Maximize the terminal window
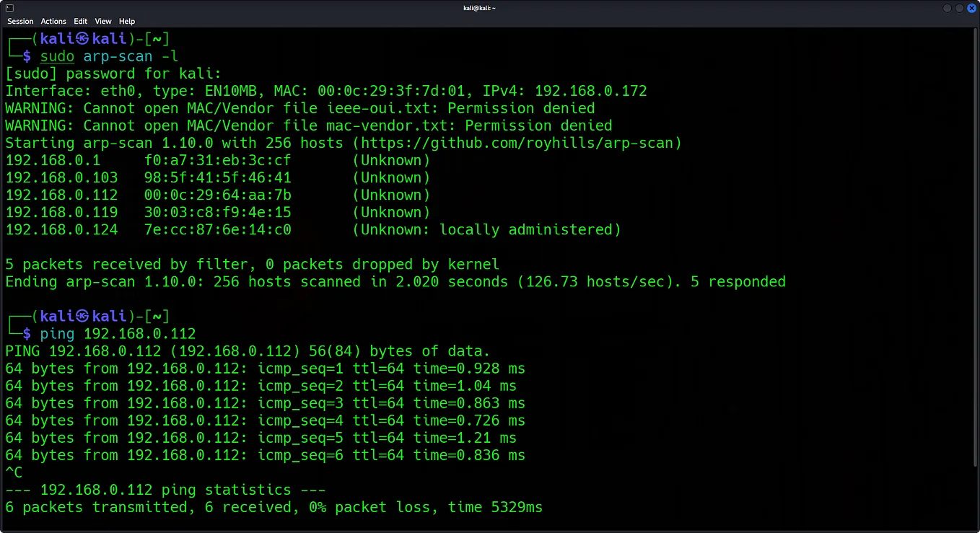The width and height of the screenshot is (980, 533). 958,8
